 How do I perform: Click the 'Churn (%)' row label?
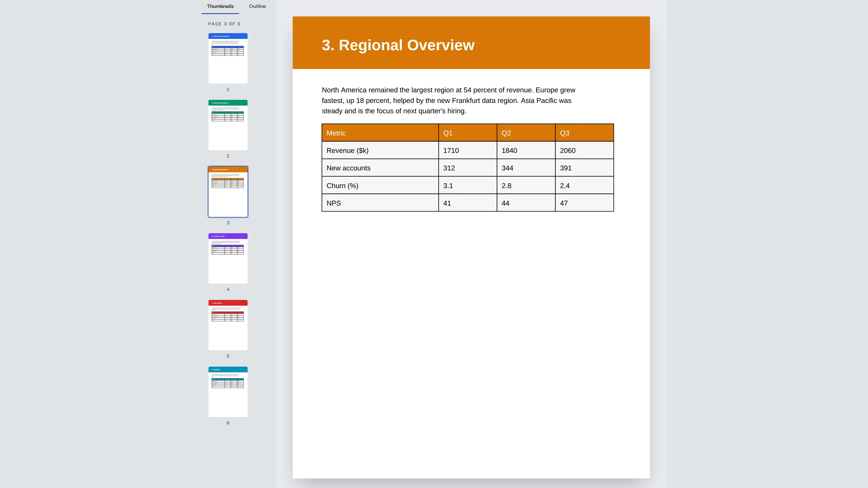pos(380,185)
